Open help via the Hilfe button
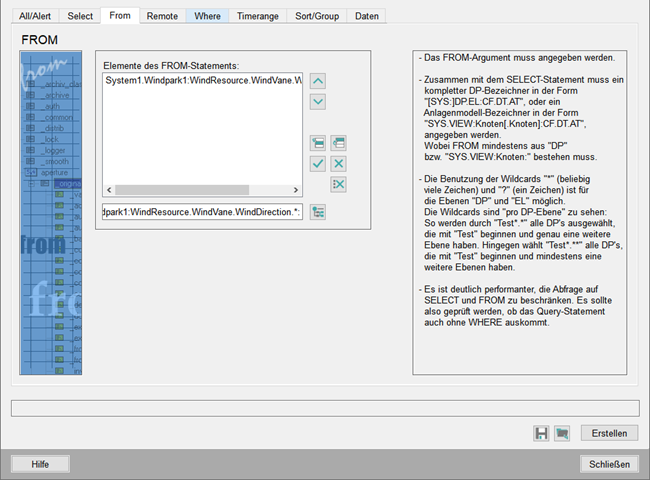Screen dimensions: 650x480 click(40, 464)
